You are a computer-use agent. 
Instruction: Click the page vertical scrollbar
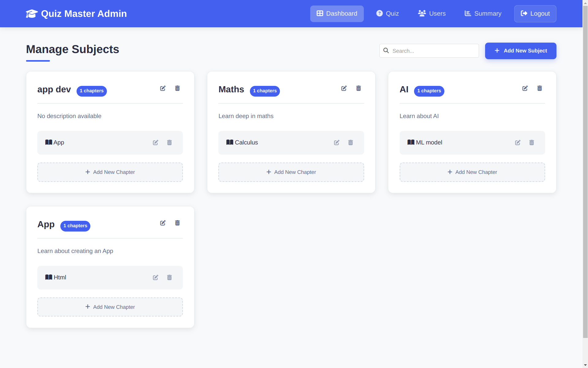pyautogui.click(x=585, y=172)
